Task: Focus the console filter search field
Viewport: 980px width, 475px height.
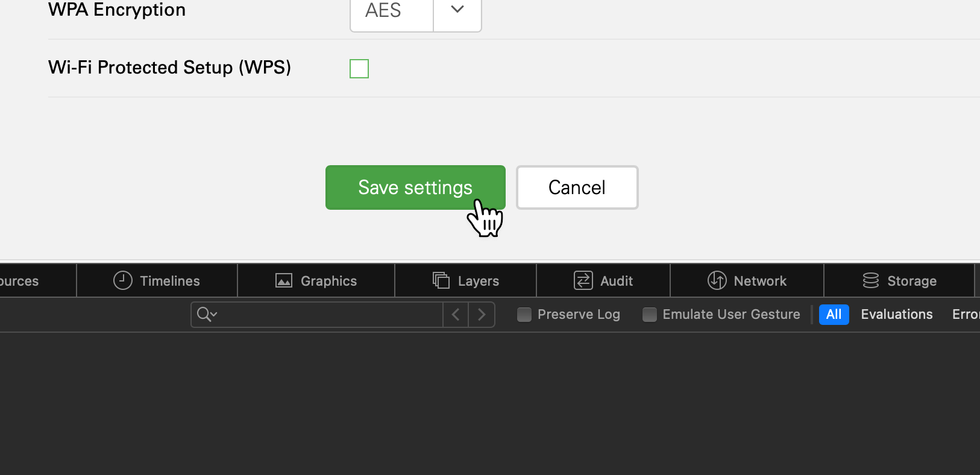Action: (x=331, y=314)
